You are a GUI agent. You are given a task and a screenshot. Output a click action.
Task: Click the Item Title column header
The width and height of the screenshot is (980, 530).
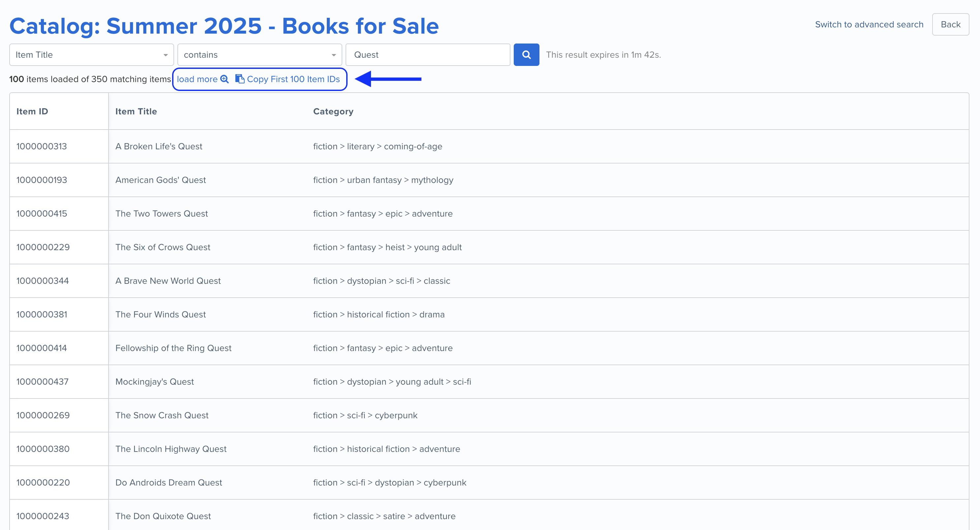[136, 111]
